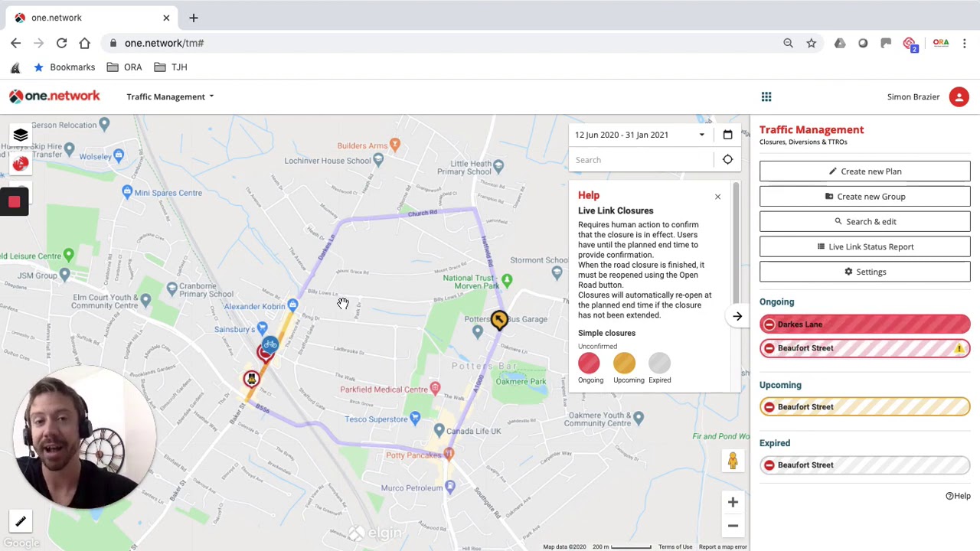Screen dimensions: 980x551
Task: Open the browser three-dot menu
Action: coord(965,44)
